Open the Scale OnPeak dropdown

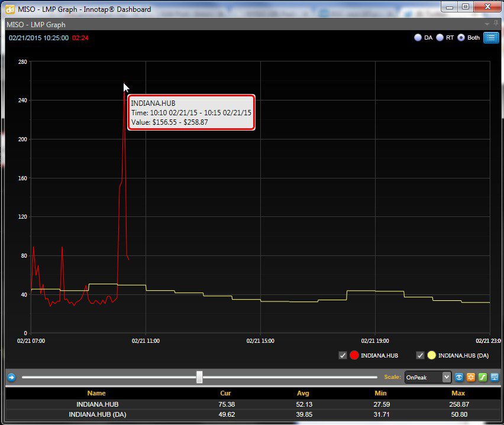click(x=428, y=377)
